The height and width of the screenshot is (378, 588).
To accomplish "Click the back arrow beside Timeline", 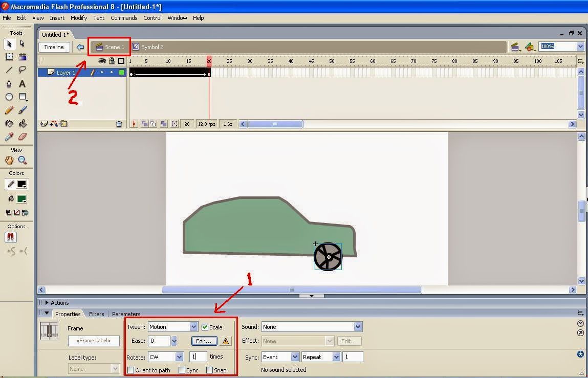I will tap(80, 47).
